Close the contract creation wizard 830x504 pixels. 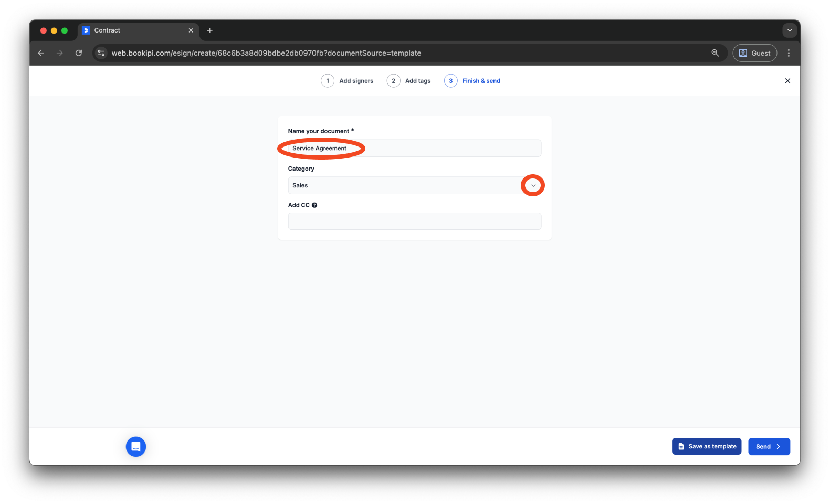pyautogui.click(x=787, y=81)
